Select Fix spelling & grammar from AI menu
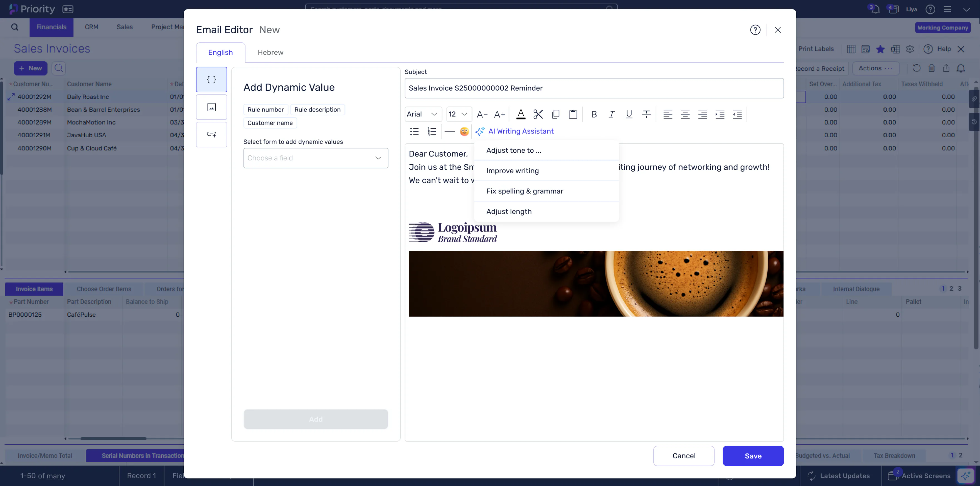The width and height of the screenshot is (980, 486). 525,191
